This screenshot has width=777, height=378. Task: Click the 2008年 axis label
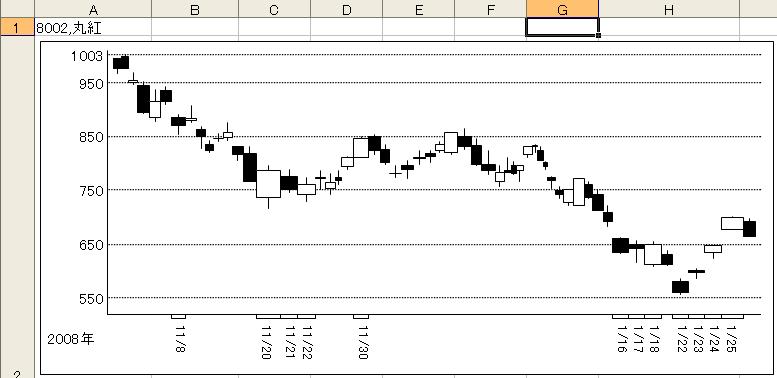[x=70, y=339]
